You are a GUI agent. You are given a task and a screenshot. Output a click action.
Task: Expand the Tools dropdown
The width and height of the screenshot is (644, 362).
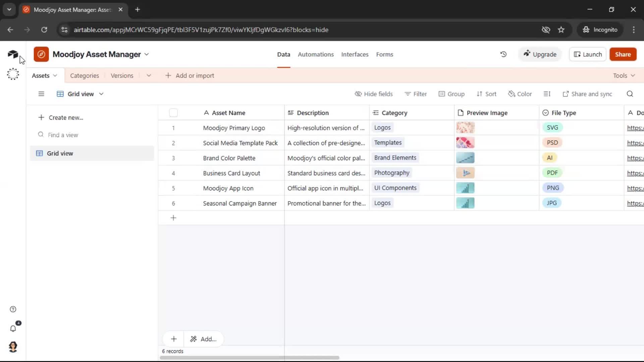point(624,75)
